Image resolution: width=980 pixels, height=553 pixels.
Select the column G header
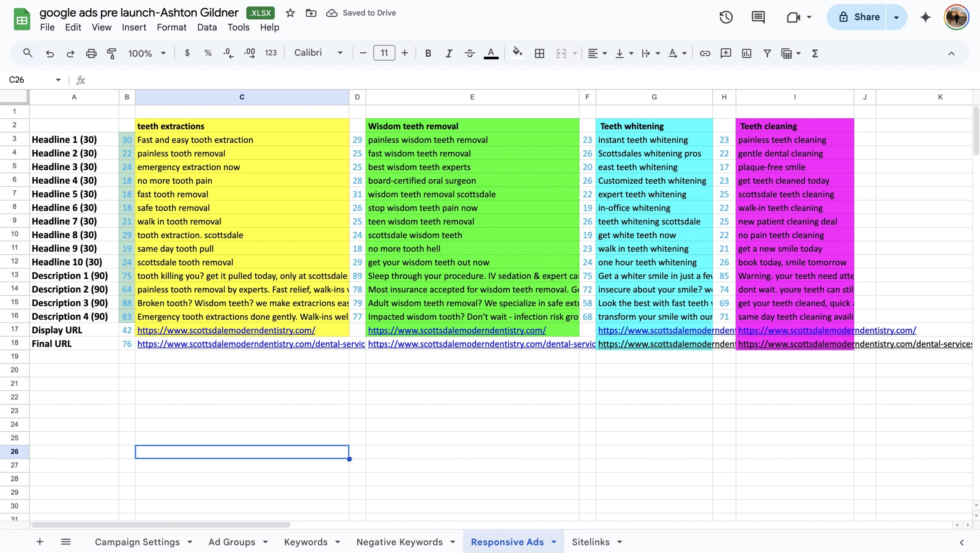[x=654, y=97]
